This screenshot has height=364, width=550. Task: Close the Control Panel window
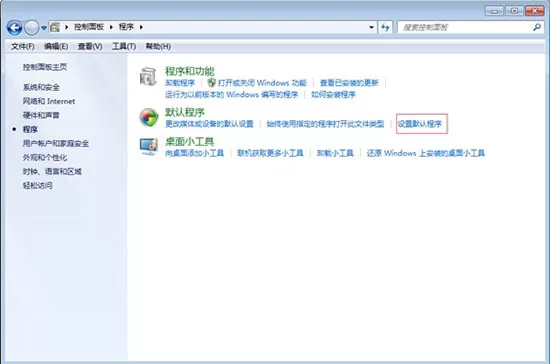point(535,11)
